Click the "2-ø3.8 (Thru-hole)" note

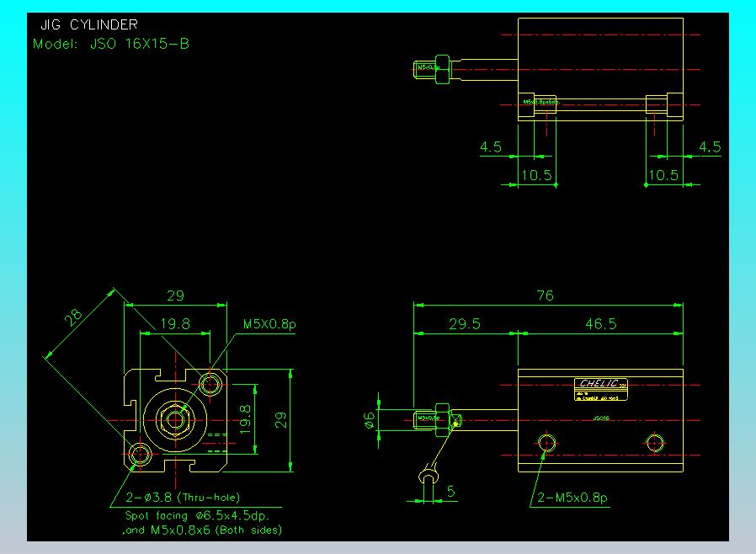tap(183, 497)
